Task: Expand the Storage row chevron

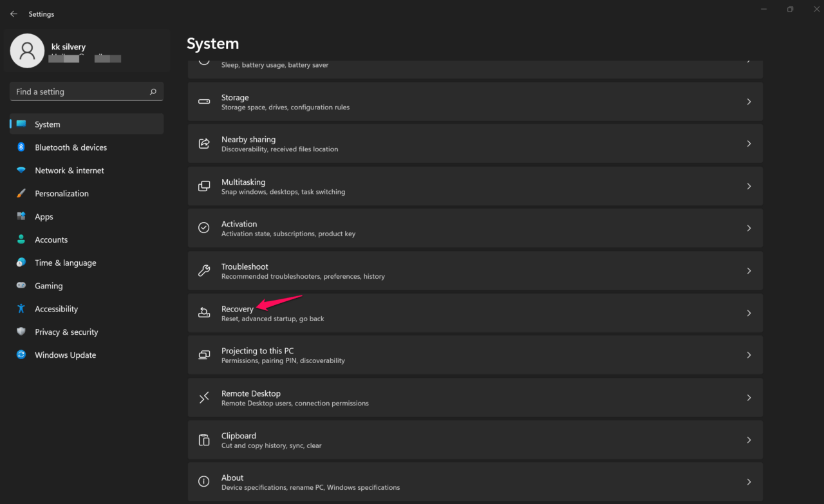Action: (749, 102)
